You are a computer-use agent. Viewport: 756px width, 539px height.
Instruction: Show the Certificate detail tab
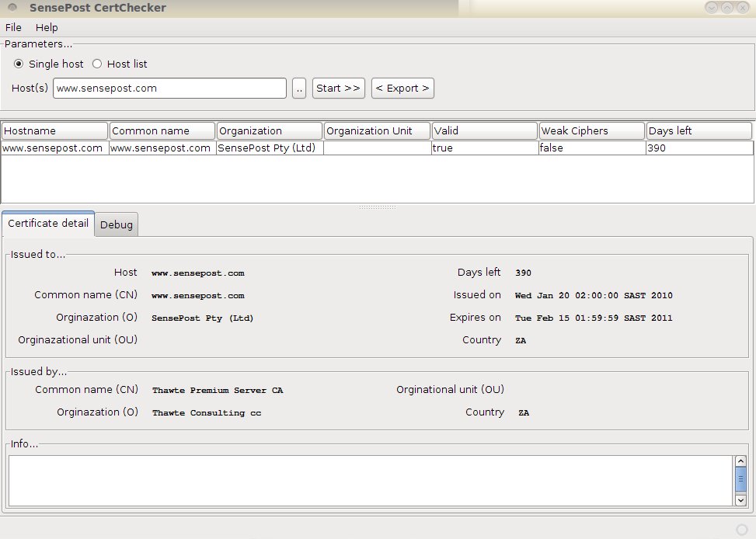tap(48, 224)
